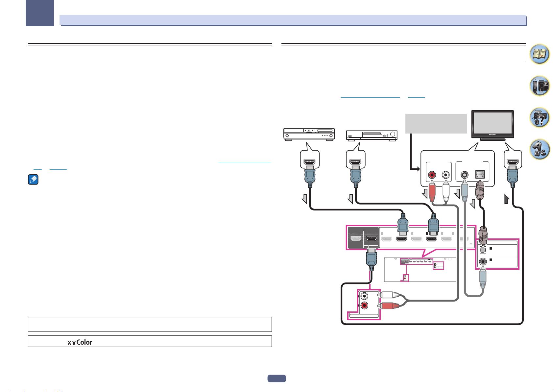Click the light blue header title bar

tap(293, 20)
